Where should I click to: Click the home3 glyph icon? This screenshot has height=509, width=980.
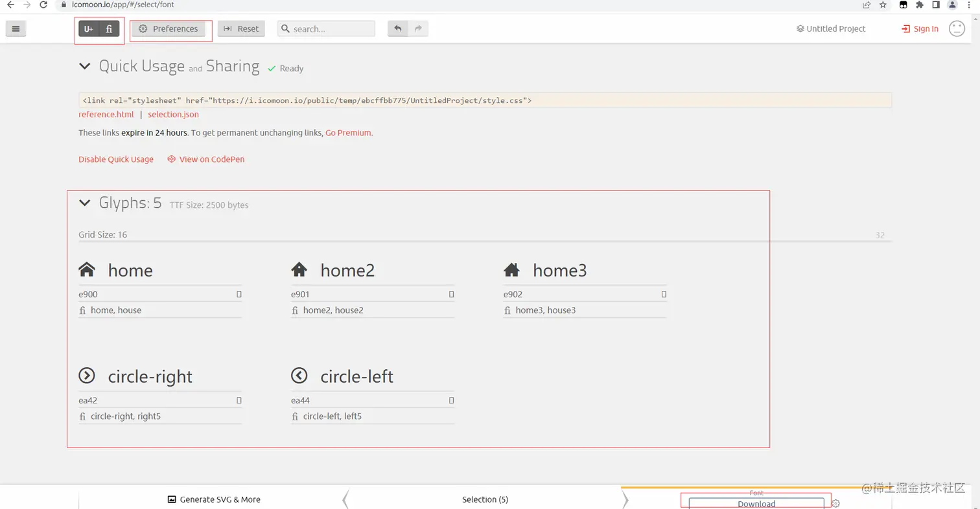[x=511, y=269]
